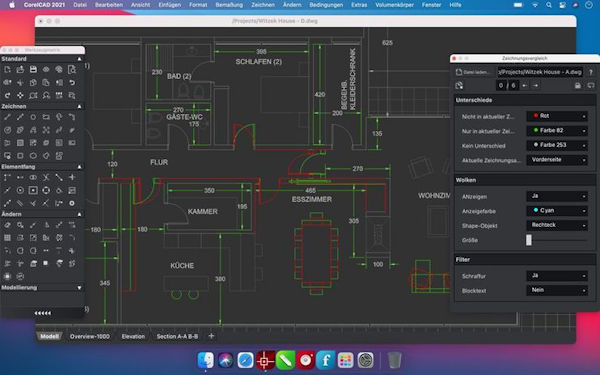This screenshot has height=375, width=600.
Task: Open the Farbe 82 color dropdown
Action: click(557, 130)
